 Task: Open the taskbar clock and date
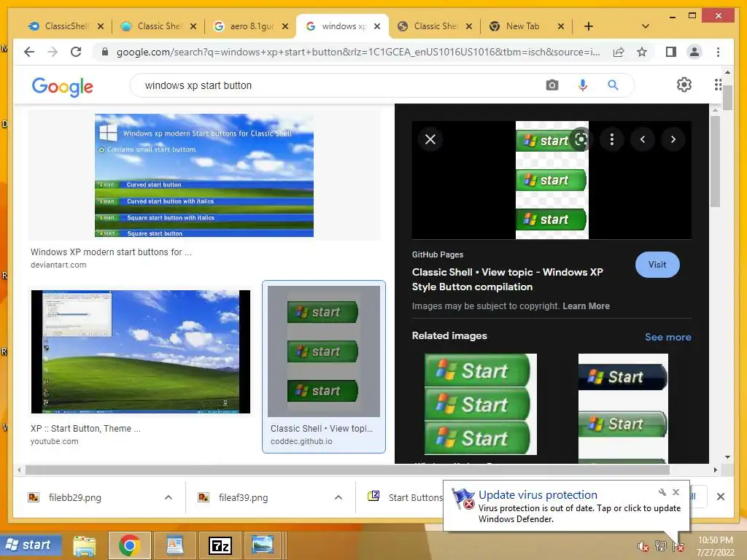coord(716,546)
